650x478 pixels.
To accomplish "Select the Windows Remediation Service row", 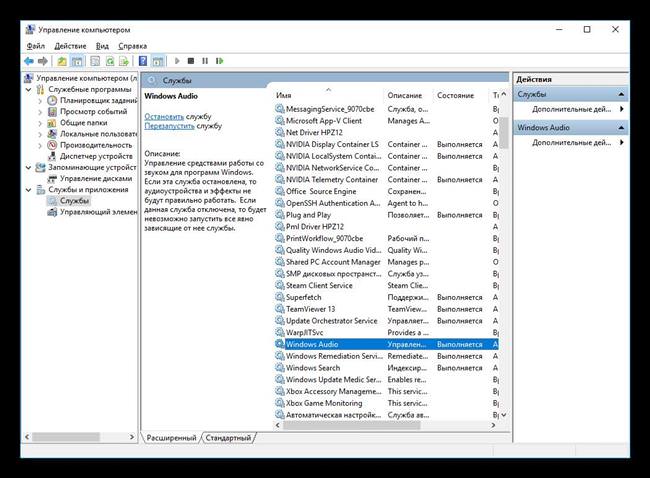I will [x=386, y=356].
